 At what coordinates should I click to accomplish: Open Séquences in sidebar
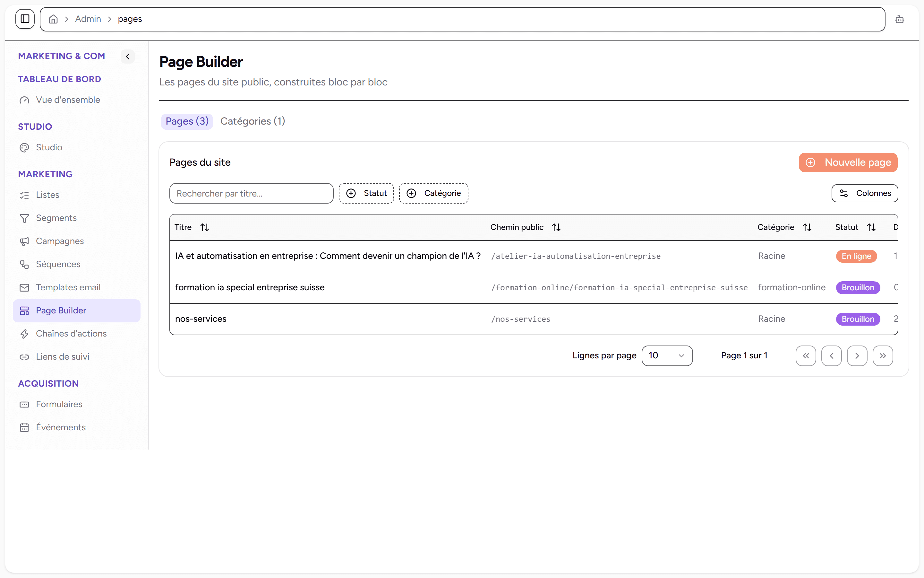(76, 264)
